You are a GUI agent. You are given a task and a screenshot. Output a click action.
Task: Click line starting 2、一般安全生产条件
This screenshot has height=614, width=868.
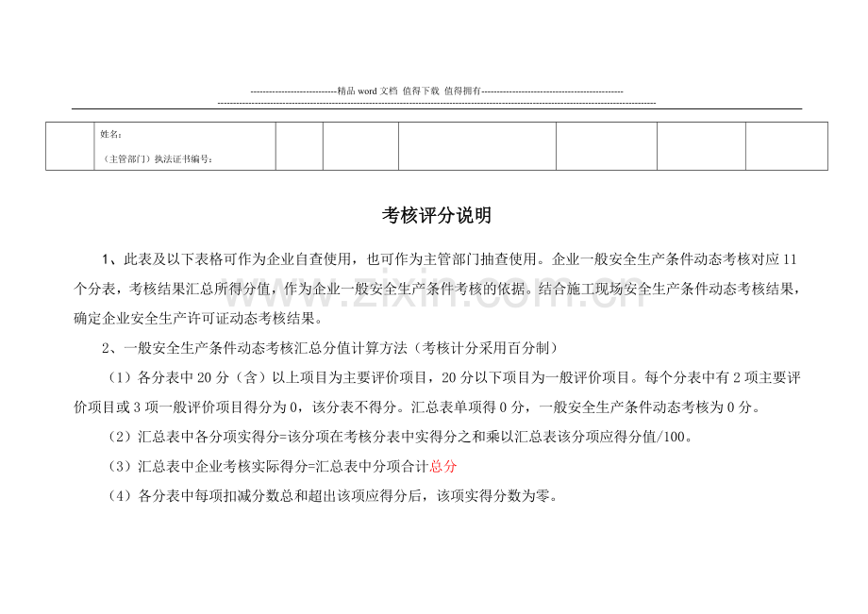329,348
